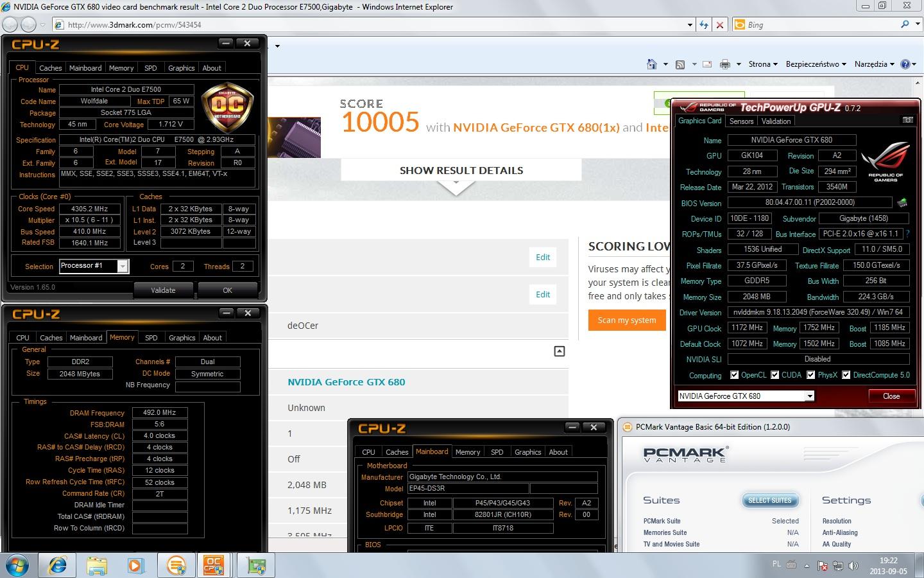This screenshot has height=578, width=924.
Task: Click the BIOS save chip icon in GPU-Z
Action: (902, 203)
